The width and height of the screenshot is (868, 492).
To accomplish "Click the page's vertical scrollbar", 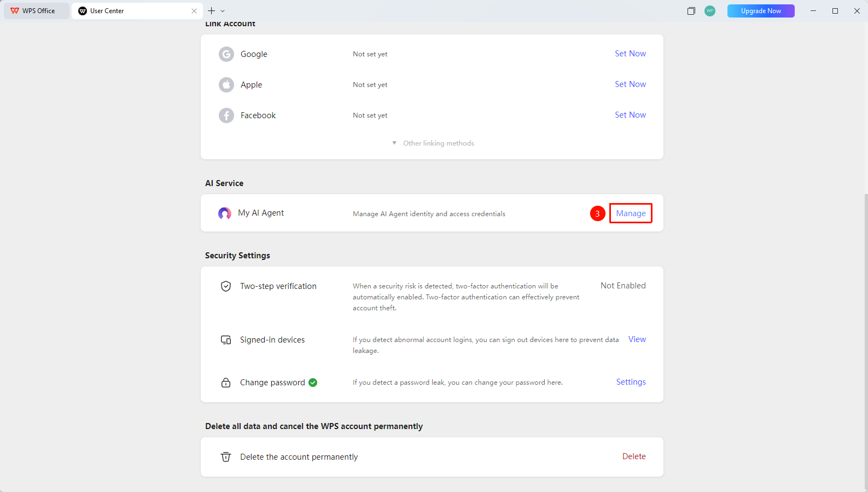I will [x=866, y=341].
